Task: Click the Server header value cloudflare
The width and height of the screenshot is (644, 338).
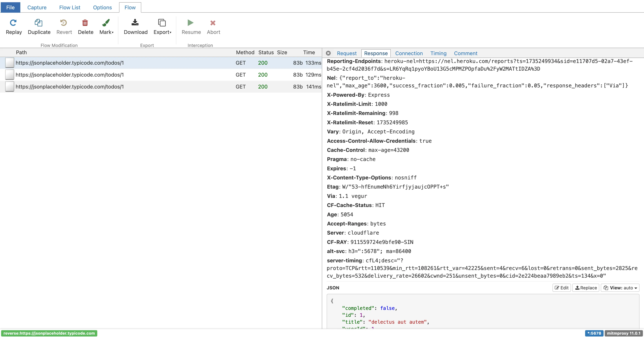Action: [363, 233]
